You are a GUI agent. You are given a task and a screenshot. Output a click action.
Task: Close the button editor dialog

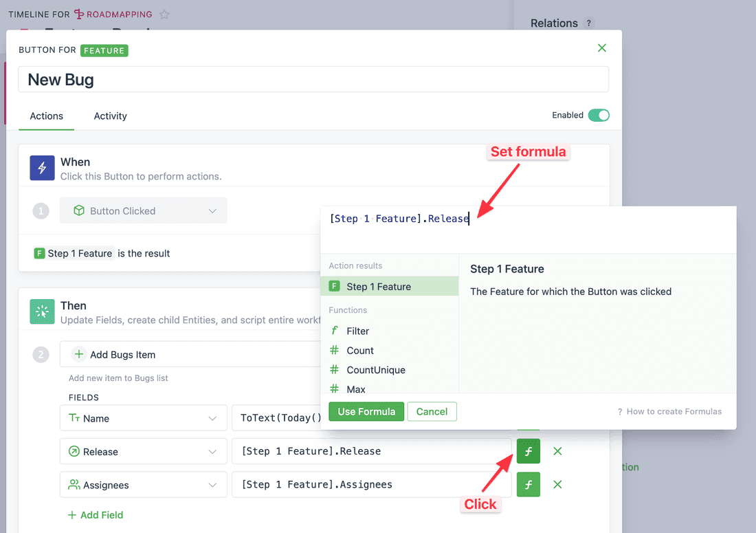[x=602, y=47]
